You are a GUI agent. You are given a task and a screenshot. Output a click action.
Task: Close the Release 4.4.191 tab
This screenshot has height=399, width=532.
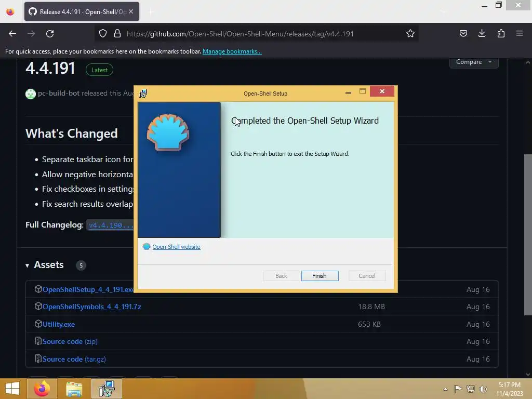point(131,11)
